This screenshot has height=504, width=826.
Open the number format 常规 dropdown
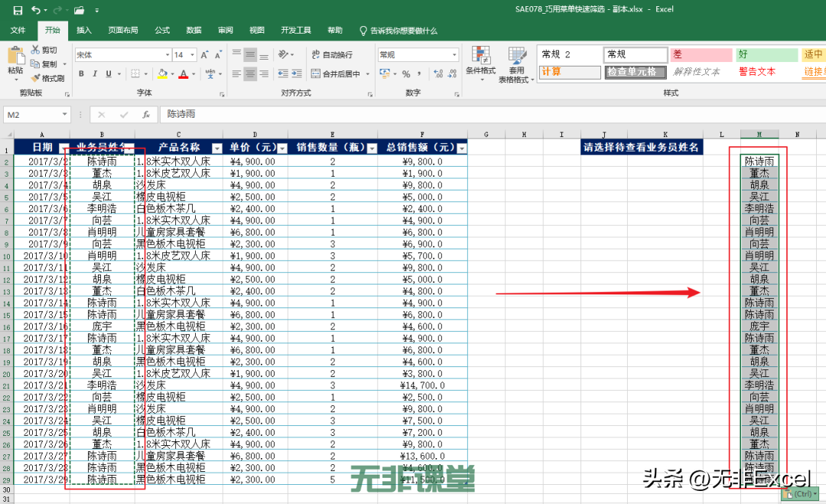point(454,55)
